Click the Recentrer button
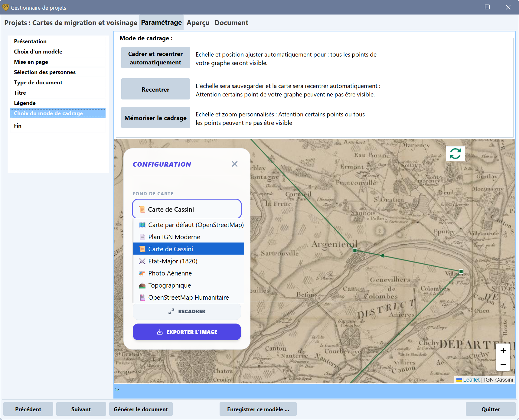 155,89
